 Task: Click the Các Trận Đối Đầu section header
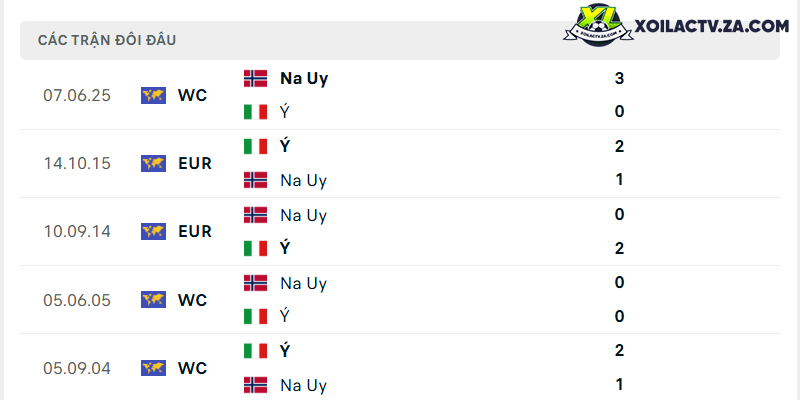107,40
